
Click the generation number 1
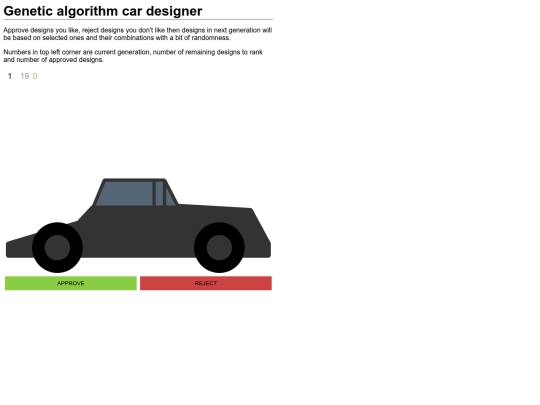[10, 76]
